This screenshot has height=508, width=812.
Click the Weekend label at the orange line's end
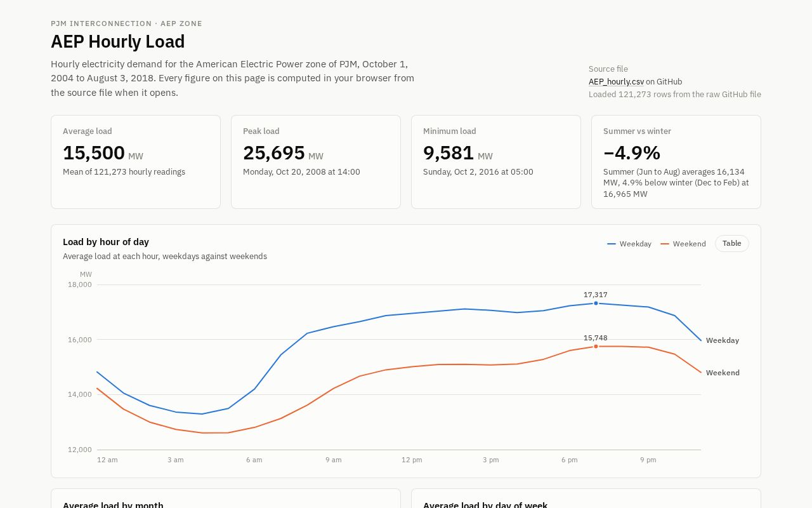(x=723, y=373)
